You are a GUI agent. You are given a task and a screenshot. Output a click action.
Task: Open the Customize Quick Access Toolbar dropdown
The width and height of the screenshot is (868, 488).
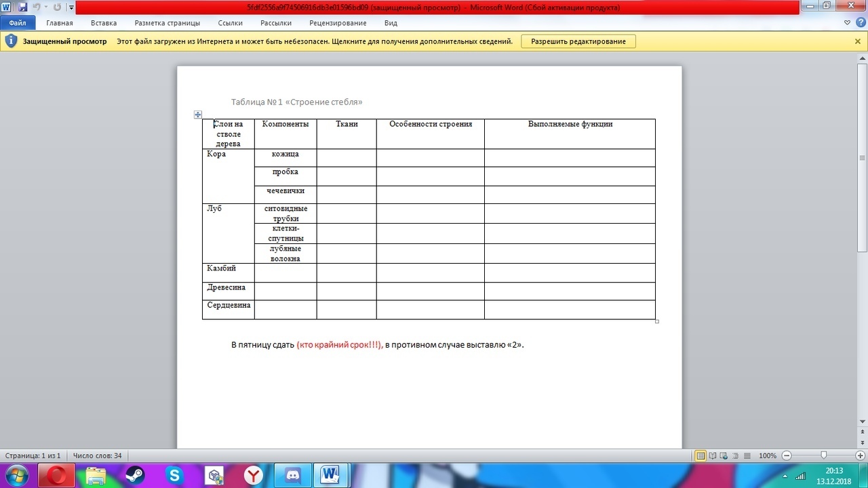71,7
